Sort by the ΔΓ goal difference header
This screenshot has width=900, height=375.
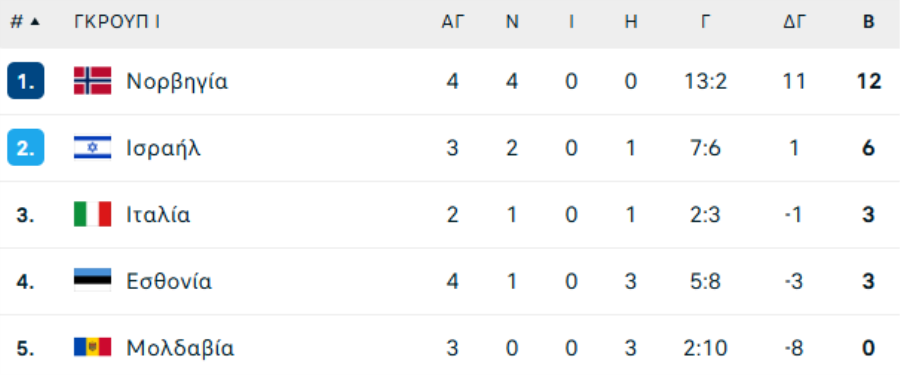[x=795, y=22]
